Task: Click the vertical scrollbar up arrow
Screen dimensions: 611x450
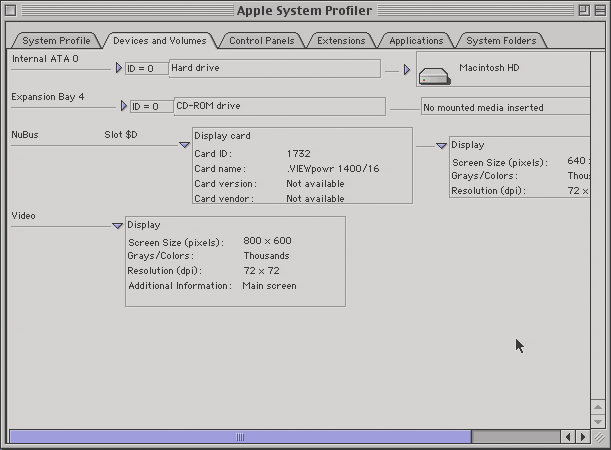Action: (598, 407)
